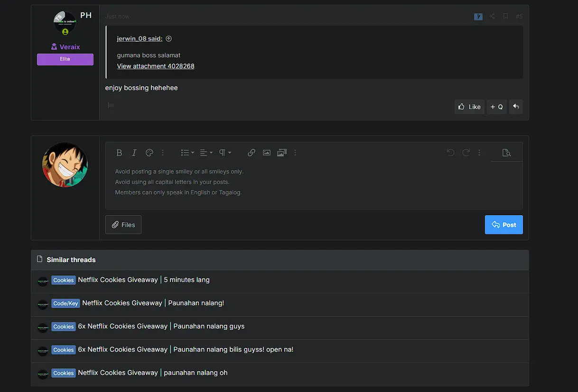The height and width of the screenshot is (392, 578).
Task: Open more text formatting options after palette
Action: tap(163, 153)
